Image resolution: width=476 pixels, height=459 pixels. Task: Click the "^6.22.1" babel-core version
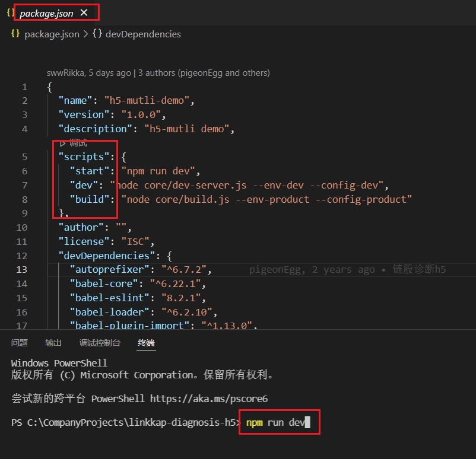tap(176, 284)
